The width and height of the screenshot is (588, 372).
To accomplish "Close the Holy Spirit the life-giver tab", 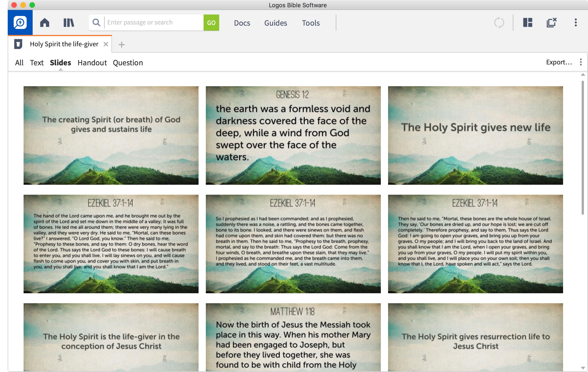I will [106, 44].
